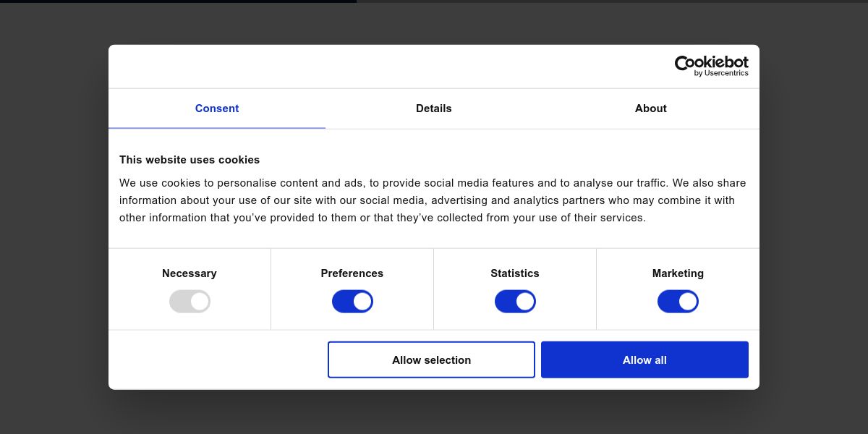This screenshot has width=868, height=434.
Task: Open the Details tab
Action: 434,109
